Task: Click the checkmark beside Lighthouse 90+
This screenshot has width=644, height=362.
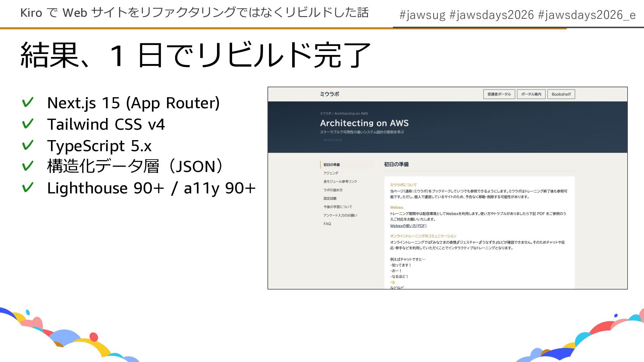Action: pos(28,187)
